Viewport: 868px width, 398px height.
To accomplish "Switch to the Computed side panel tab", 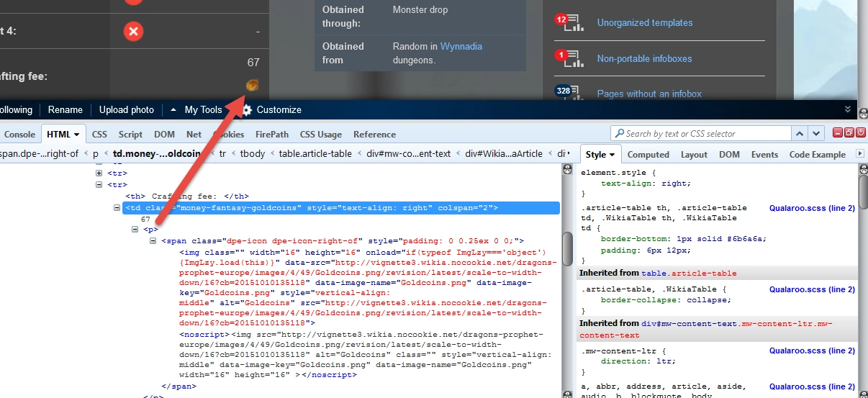I will click(x=648, y=155).
